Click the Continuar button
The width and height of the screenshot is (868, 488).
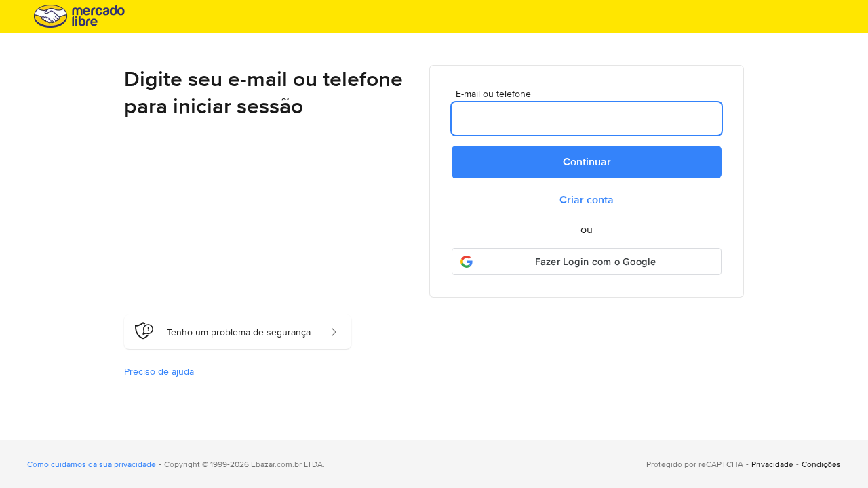click(586, 162)
